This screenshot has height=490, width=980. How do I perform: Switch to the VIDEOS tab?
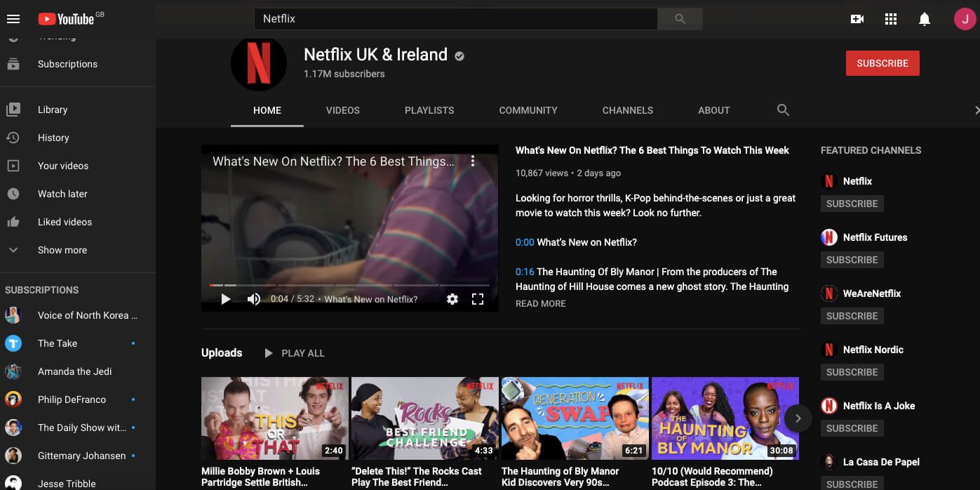(342, 110)
